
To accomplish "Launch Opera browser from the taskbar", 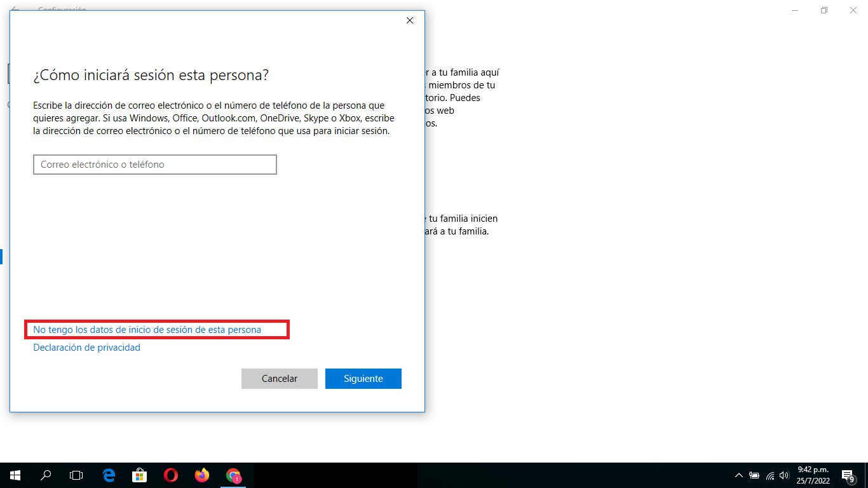I will click(171, 475).
